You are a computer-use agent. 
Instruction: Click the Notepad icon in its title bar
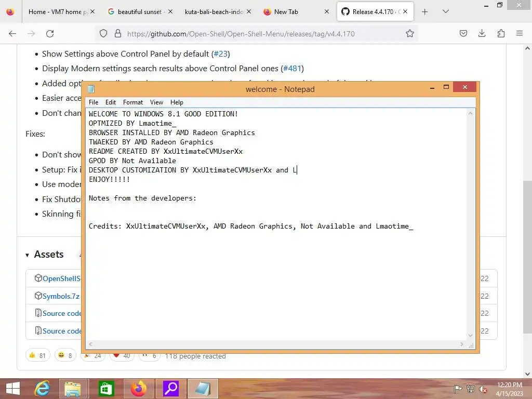[x=91, y=89]
